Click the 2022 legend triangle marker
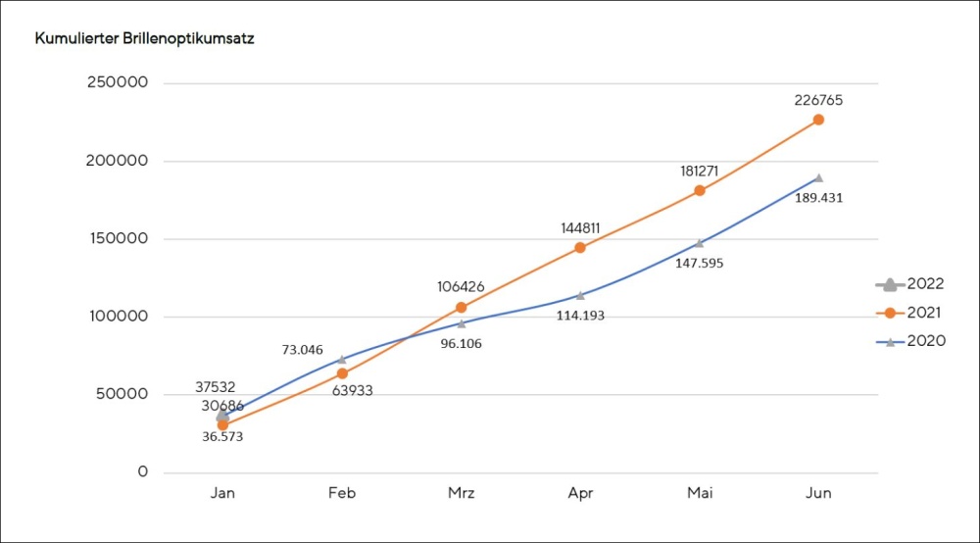Viewport: 980px width, 543px height. coord(890,284)
